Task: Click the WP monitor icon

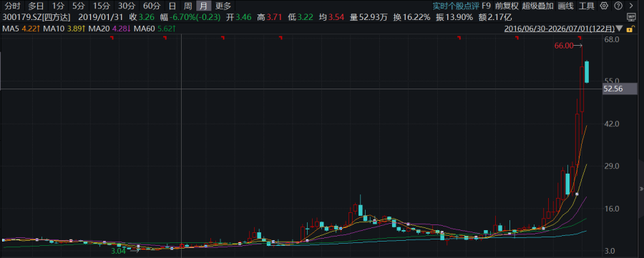Action: 631,17
